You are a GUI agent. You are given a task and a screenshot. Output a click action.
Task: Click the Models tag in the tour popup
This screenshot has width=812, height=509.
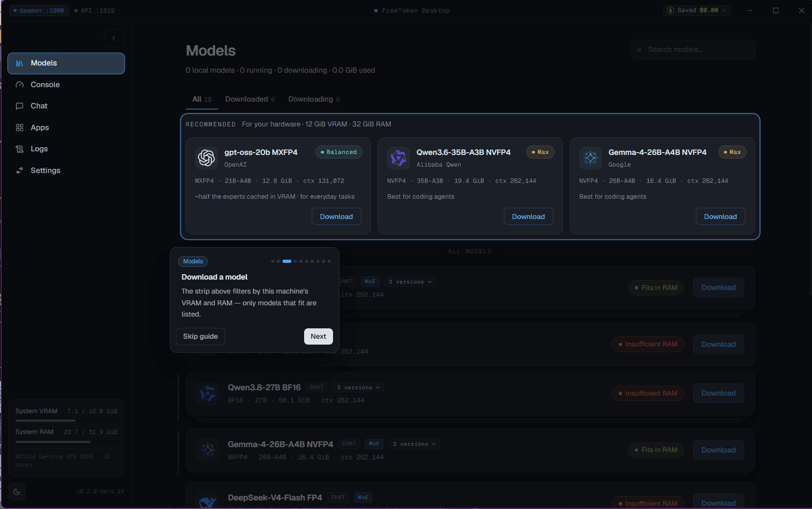[x=193, y=262]
